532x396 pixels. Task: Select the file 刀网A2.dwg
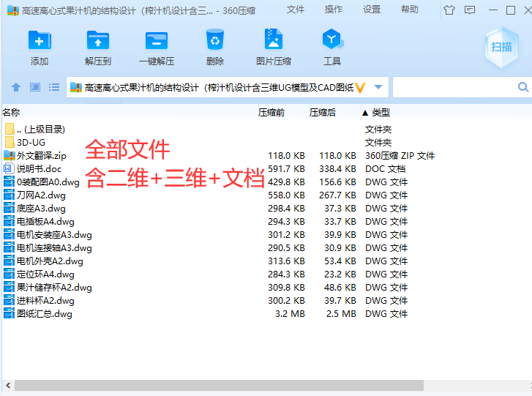tap(41, 195)
